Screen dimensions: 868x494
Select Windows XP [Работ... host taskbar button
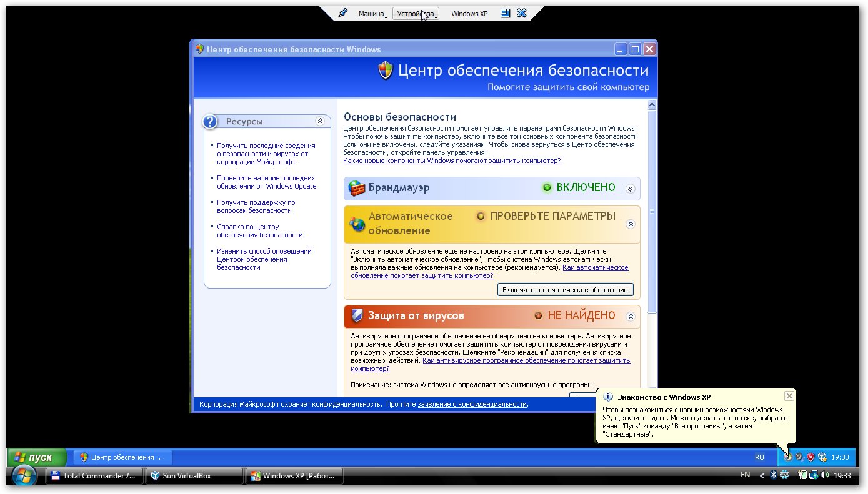coord(294,476)
